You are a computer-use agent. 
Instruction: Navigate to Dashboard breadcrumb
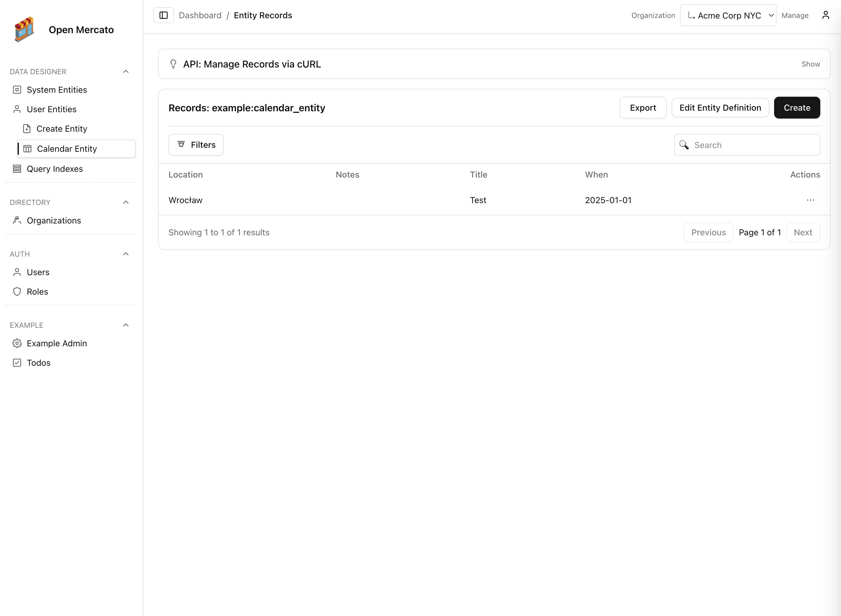pos(200,15)
